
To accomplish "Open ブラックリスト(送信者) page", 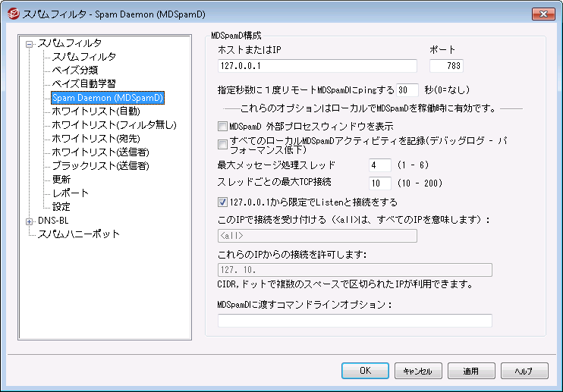I will click(99, 166).
